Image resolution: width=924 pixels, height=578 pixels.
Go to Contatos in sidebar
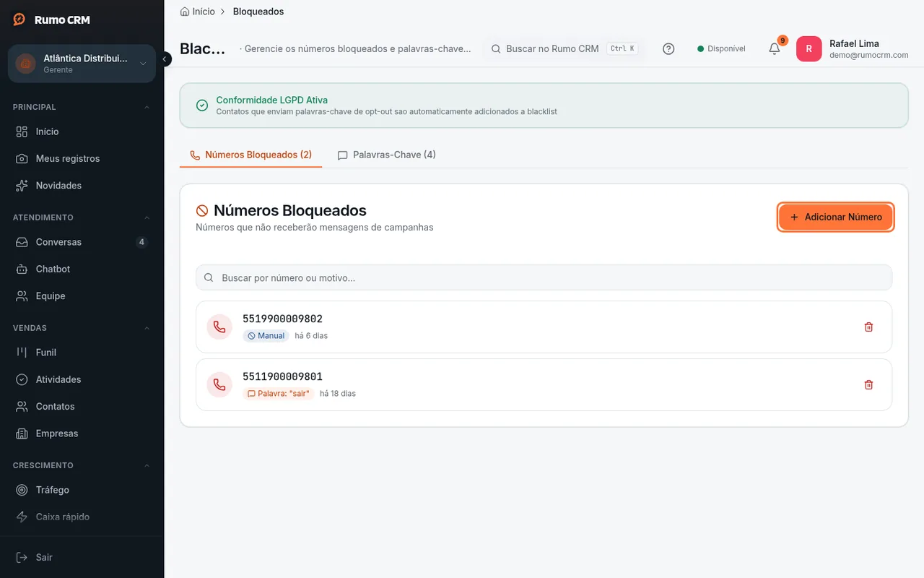(x=82, y=407)
